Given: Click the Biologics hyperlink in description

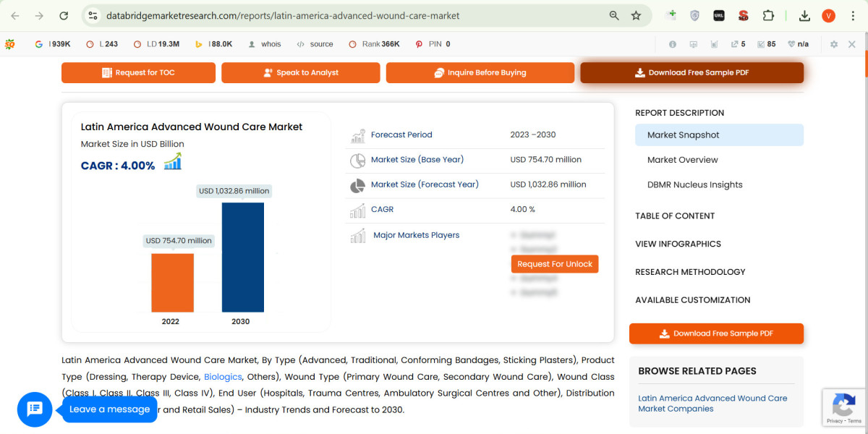Looking at the screenshot, I should tap(223, 377).
